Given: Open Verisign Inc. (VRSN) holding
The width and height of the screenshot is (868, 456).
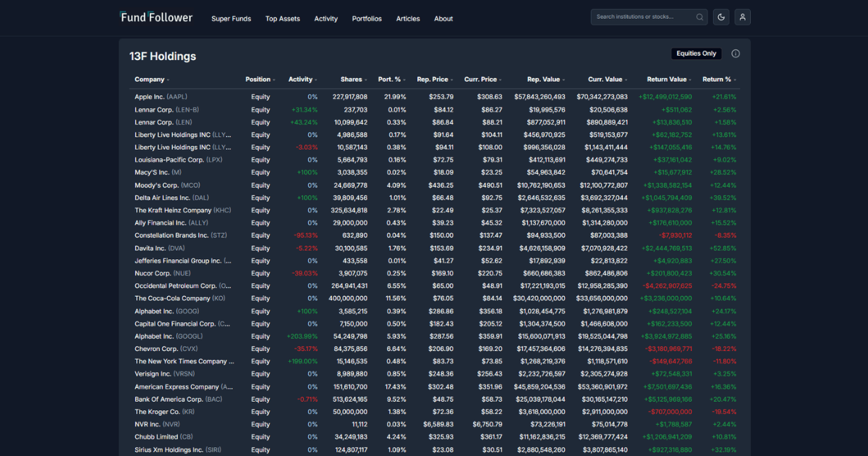Looking at the screenshot, I should (164, 374).
